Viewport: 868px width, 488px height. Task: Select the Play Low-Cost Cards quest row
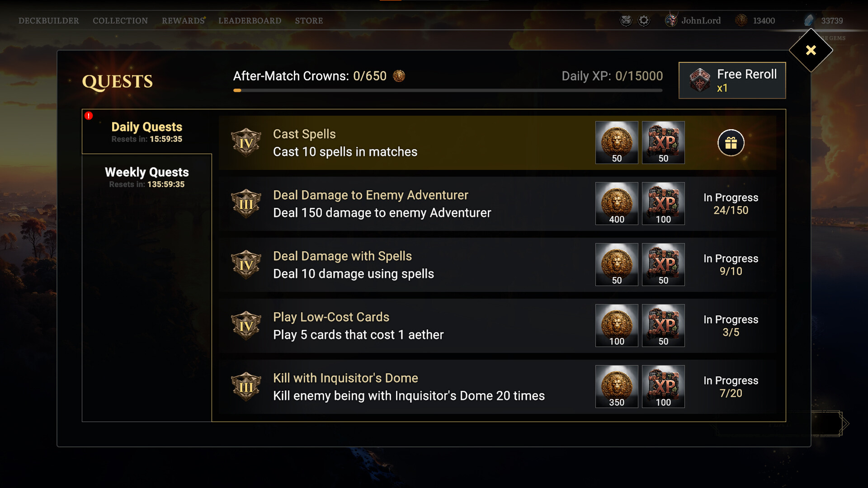pos(407,326)
